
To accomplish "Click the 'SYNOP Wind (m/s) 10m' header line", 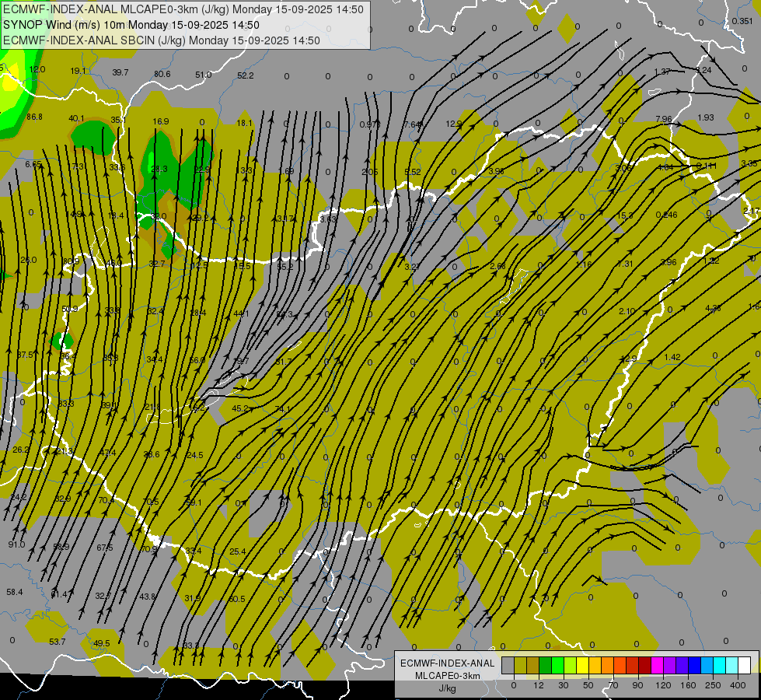I will click(x=131, y=25).
